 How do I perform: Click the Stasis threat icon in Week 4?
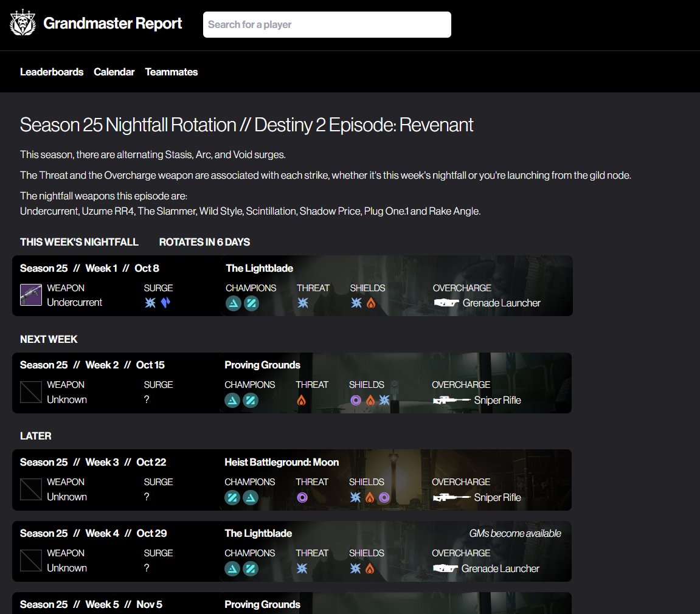click(x=302, y=568)
